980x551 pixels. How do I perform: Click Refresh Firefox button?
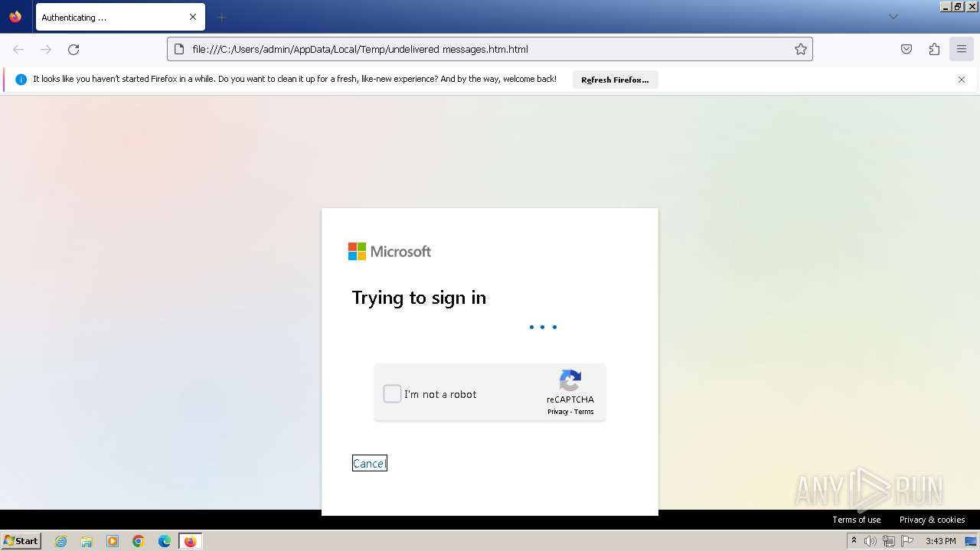tap(615, 80)
